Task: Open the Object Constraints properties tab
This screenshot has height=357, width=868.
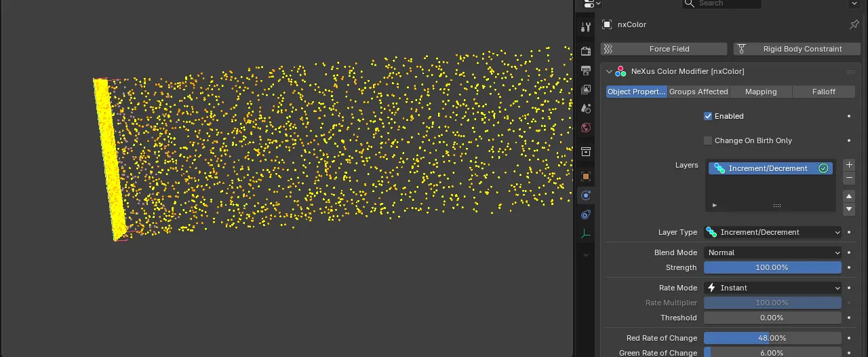Action: click(x=586, y=214)
